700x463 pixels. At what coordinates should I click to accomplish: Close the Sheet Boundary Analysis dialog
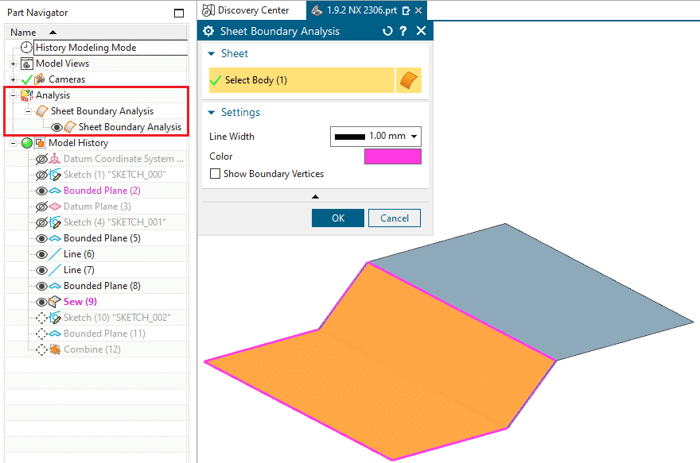421,31
